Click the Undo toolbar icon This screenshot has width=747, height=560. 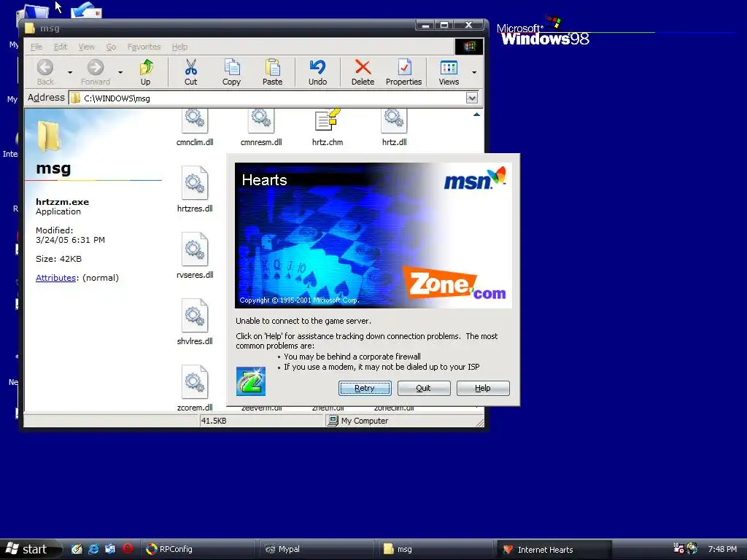click(317, 68)
